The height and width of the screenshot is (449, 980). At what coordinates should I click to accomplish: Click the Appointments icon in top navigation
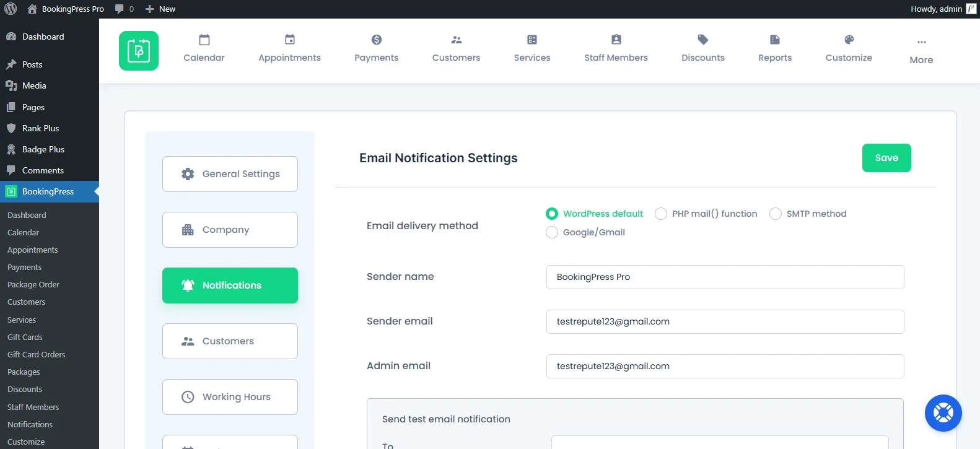pos(290,40)
